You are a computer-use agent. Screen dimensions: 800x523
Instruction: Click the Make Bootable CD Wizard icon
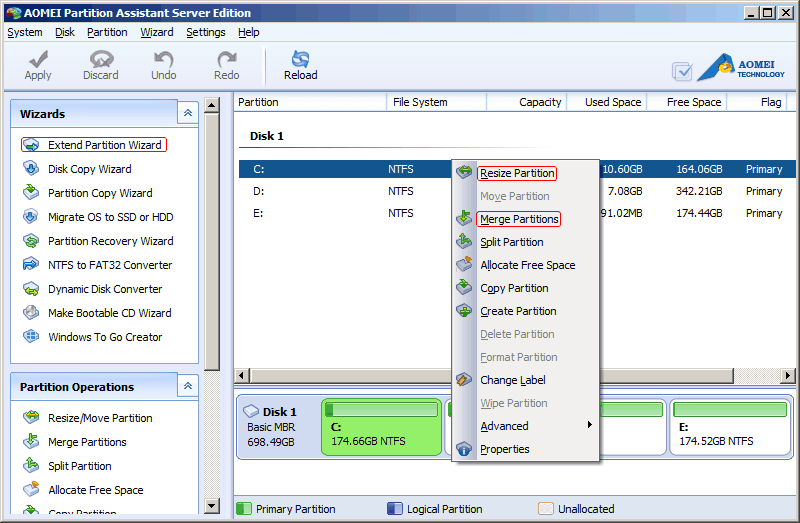pos(31,313)
